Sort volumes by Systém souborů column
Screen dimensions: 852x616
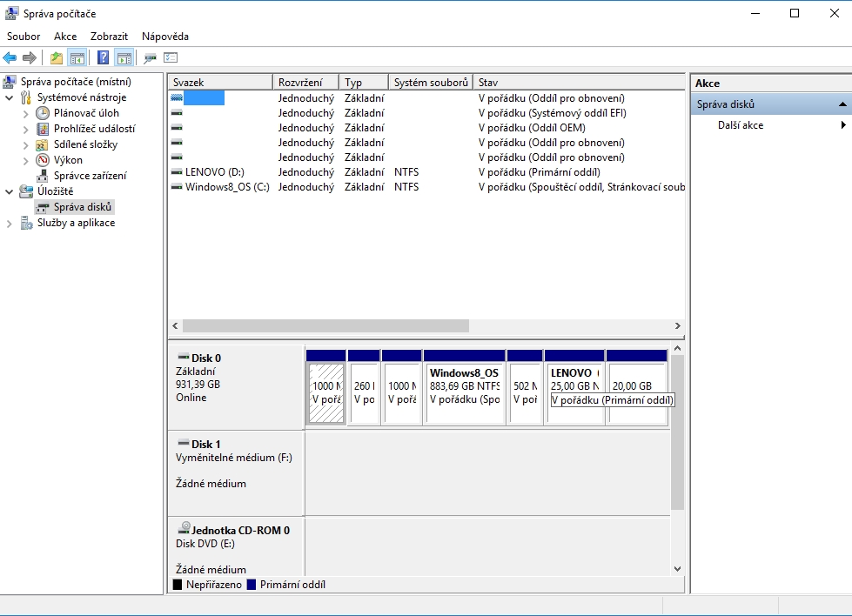tap(430, 83)
